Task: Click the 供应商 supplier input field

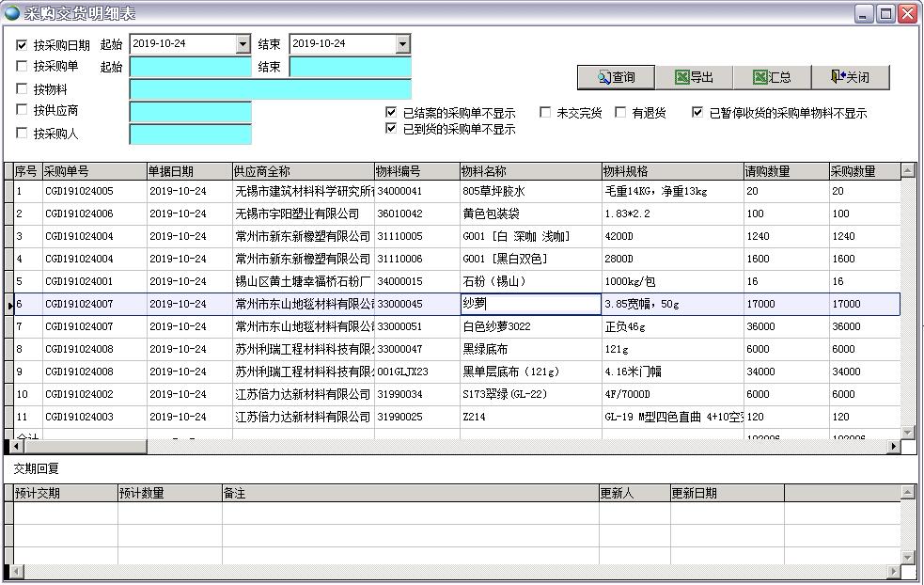Action: [190, 110]
